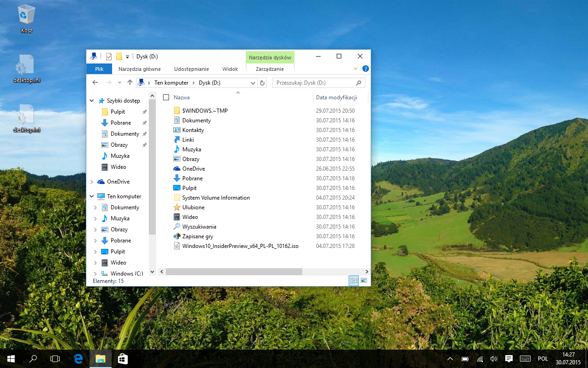This screenshot has height=368, width=588.
Task: Tick the select-all checkbox beside Nazwa
Action: point(166,98)
